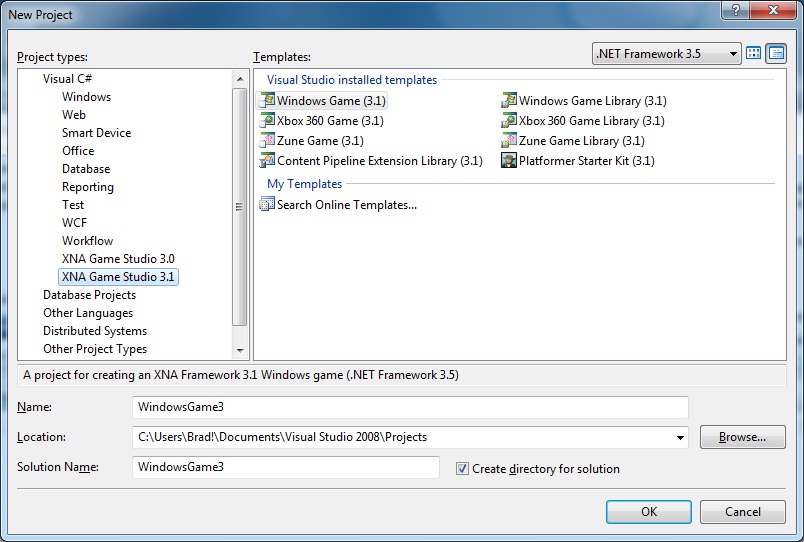Viewport: 804px width, 542px height.
Task: Click the project types scroll up arrow
Action: (x=239, y=79)
